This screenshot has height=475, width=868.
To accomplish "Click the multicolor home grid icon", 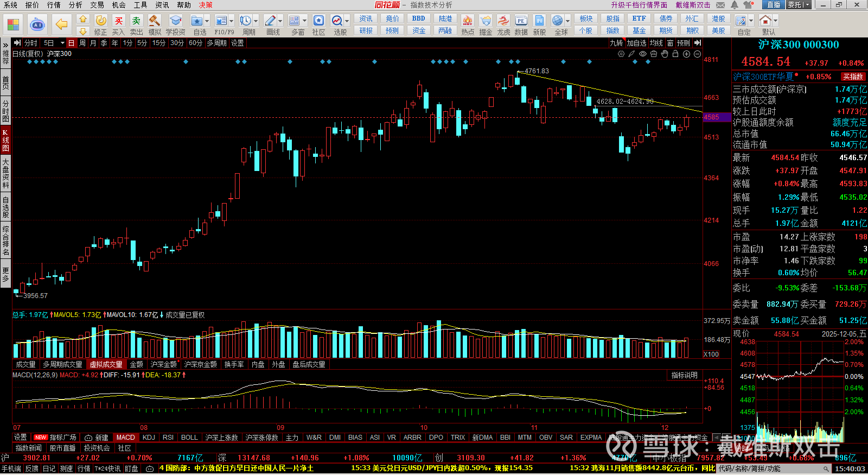I will (13, 24).
